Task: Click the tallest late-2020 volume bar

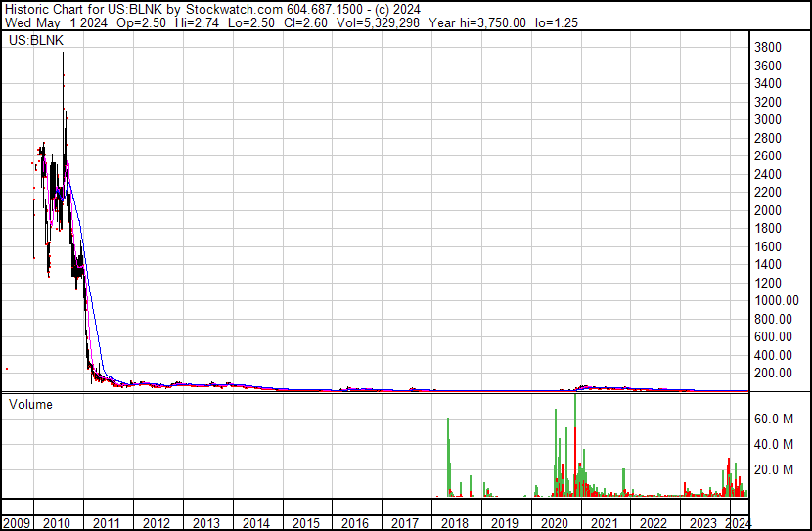Action: [575, 445]
